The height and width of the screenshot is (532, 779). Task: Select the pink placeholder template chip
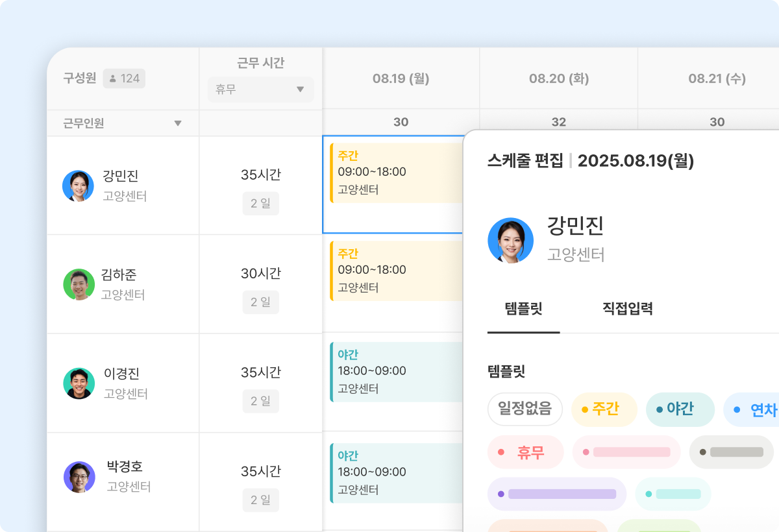[x=626, y=452]
